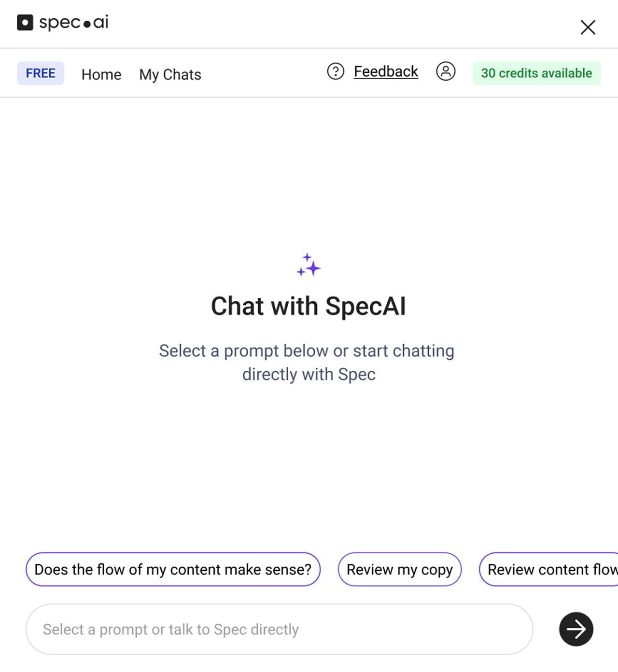Click the black dot in the spec.ai wordmark
The image size is (618, 672).
click(87, 24)
